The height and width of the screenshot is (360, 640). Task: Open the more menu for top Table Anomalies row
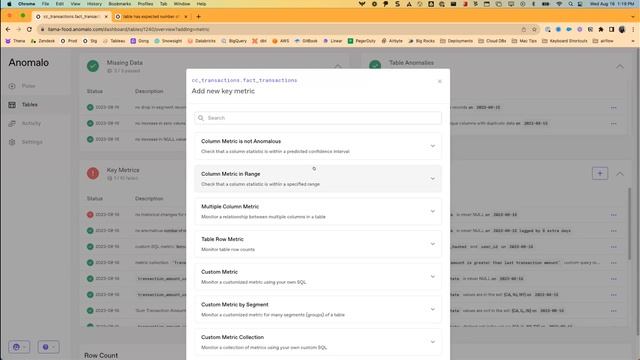[x=613, y=108]
